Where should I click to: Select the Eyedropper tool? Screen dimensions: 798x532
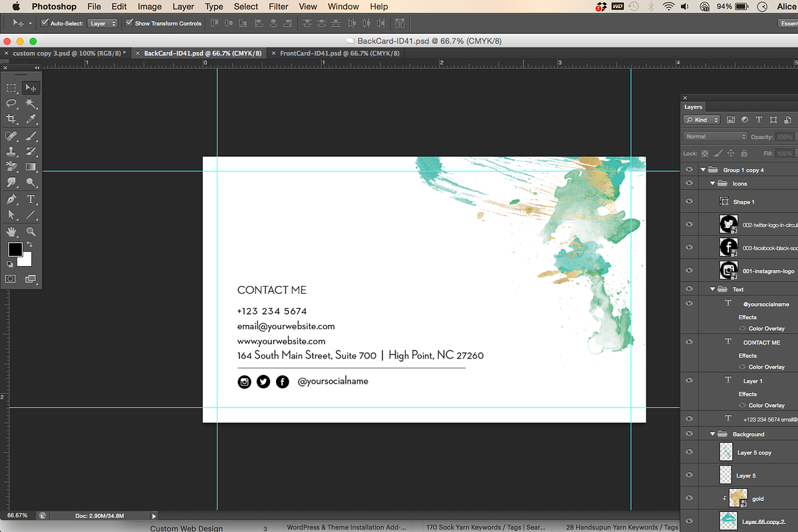tap(31, 119)
